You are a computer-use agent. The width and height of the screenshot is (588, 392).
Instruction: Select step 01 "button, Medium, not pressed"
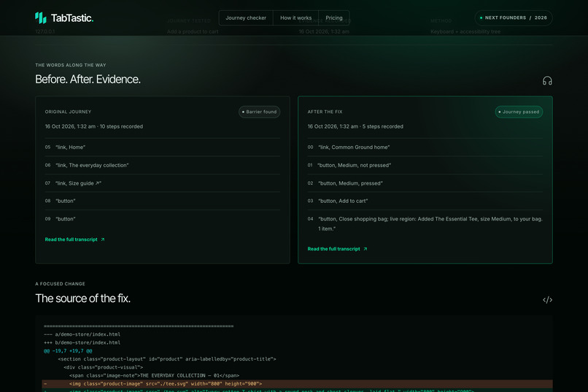pyautogui.click(x=425, y=165)
